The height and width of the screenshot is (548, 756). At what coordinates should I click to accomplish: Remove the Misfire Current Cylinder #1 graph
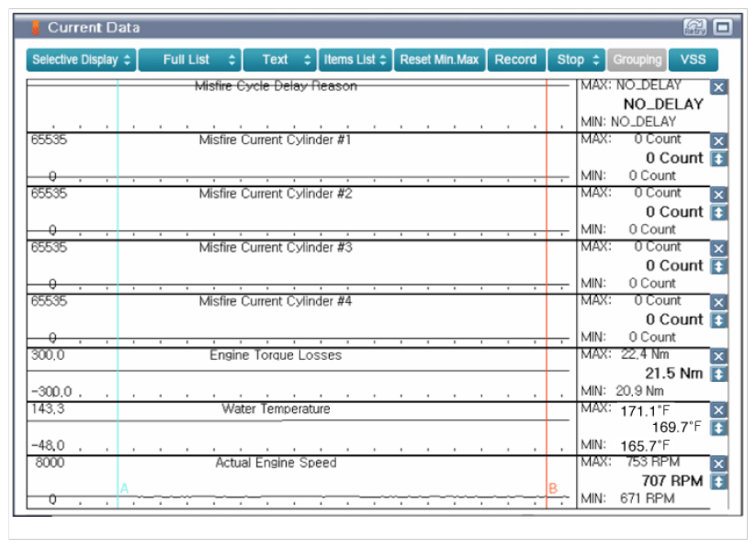(x=719, y=141)
